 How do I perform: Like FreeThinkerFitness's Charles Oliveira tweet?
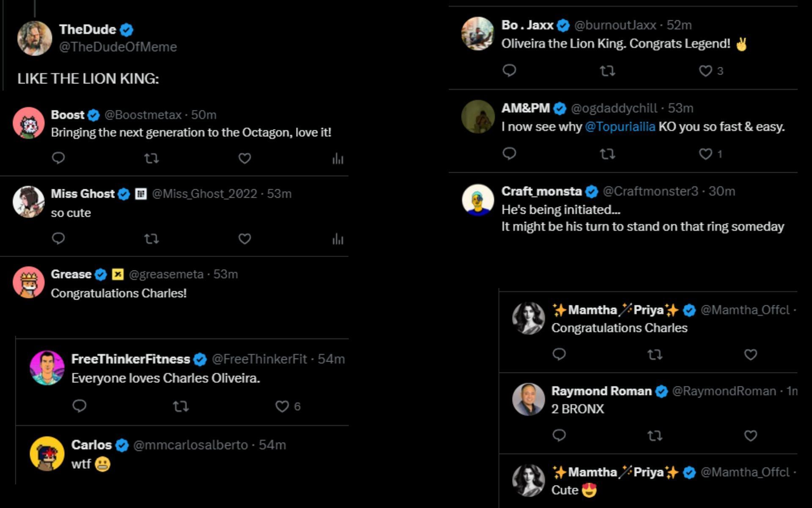click(282, 406)
